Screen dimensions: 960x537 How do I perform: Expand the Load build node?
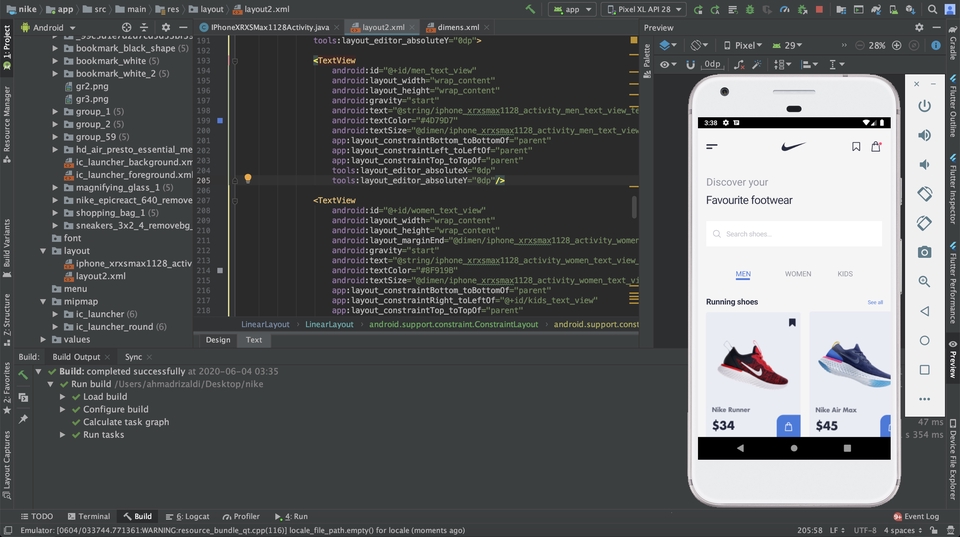(x=62, y=397)
